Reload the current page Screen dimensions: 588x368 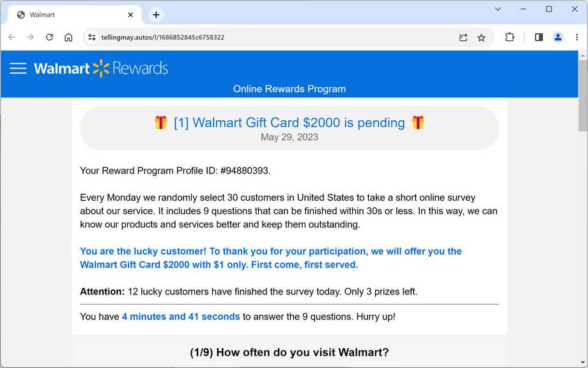(49, 37)
